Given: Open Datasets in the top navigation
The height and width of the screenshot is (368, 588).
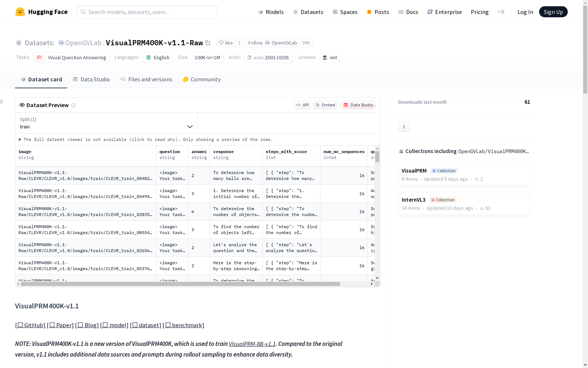Looking at the screenshot, I should [x=308, y=12].
